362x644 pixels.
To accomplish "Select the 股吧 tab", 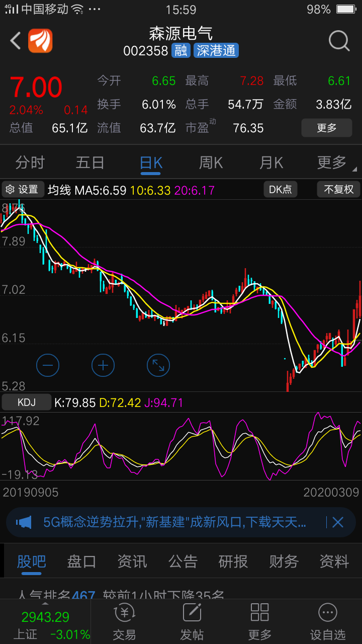I will coord(31,561).
